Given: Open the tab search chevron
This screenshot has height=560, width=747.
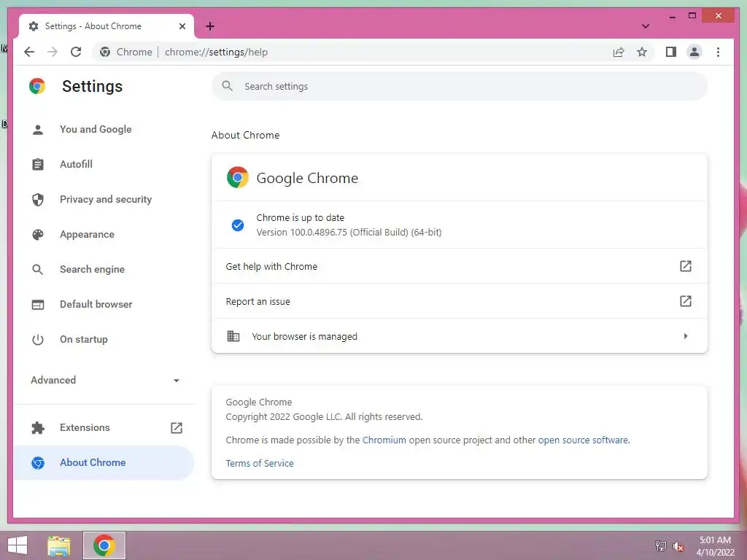Looking at the screenshot, I should point(645,26).
